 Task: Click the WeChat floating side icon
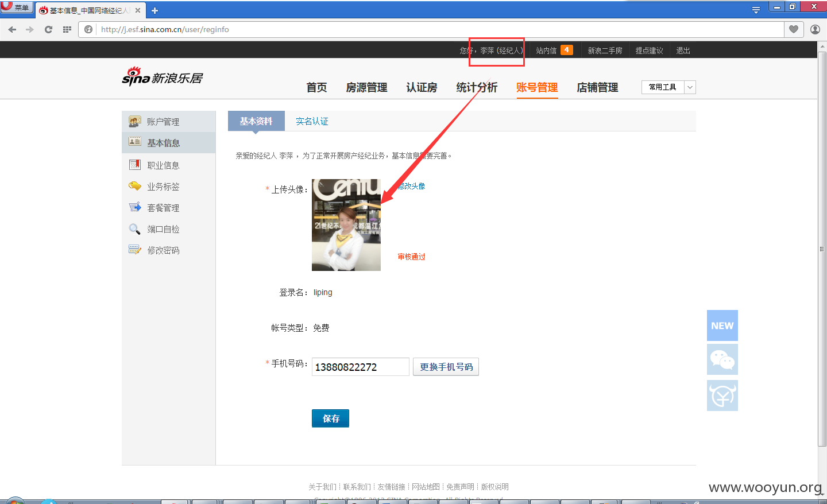pyautogui.click(x=722, y=360)
